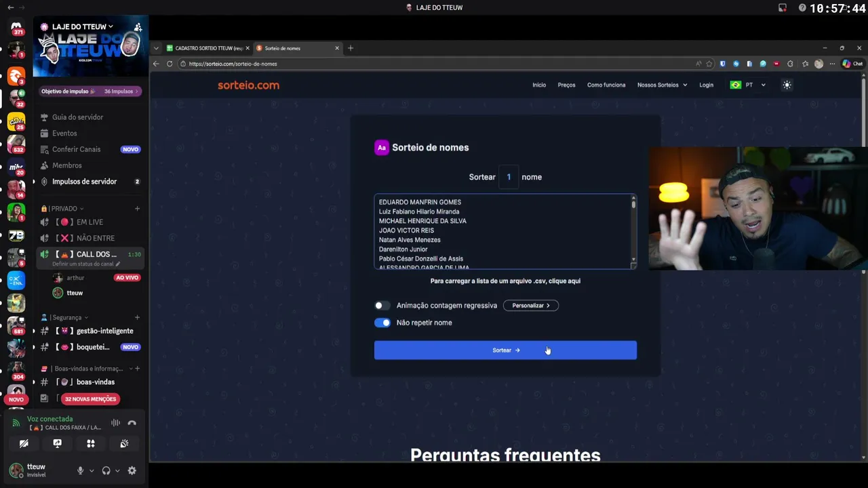
Task: Invite people to LAJE DO TTEUW server
Action: 138,27
